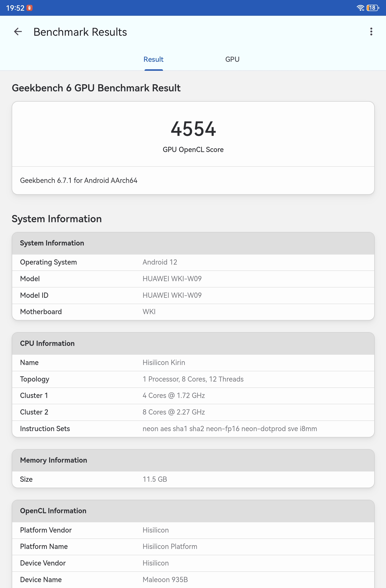Tap the Motherboard value WKI
Screen dimensions: 386x588
pyautogui.click(x=149, y=312)
